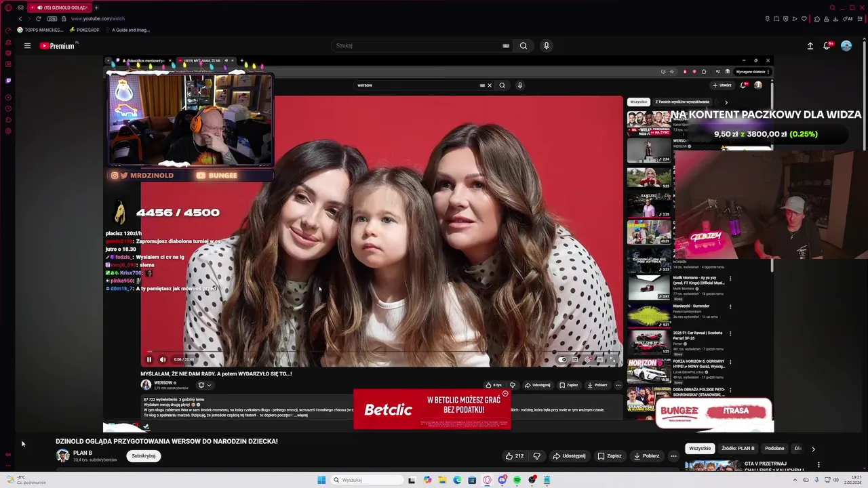Open the TOPPS MANCHES... bookmark
The width and height of the screenshot is (868, 488).
pos(40,30)
